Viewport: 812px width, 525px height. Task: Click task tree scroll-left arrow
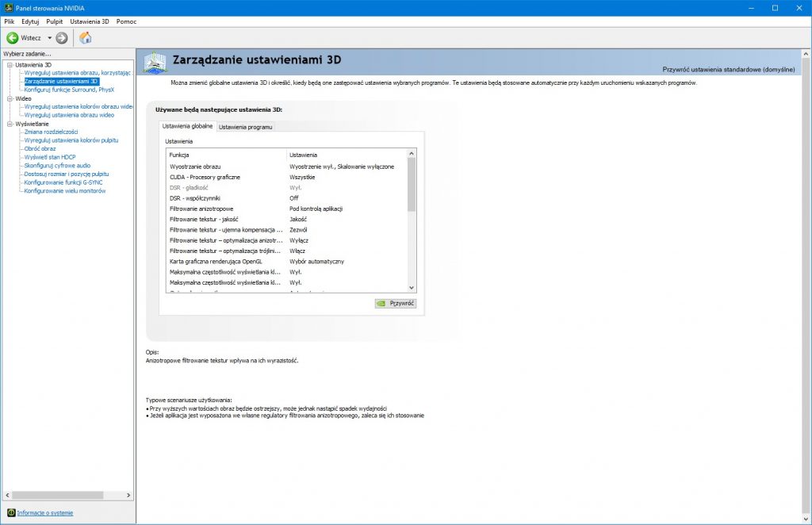coord(7,495)
